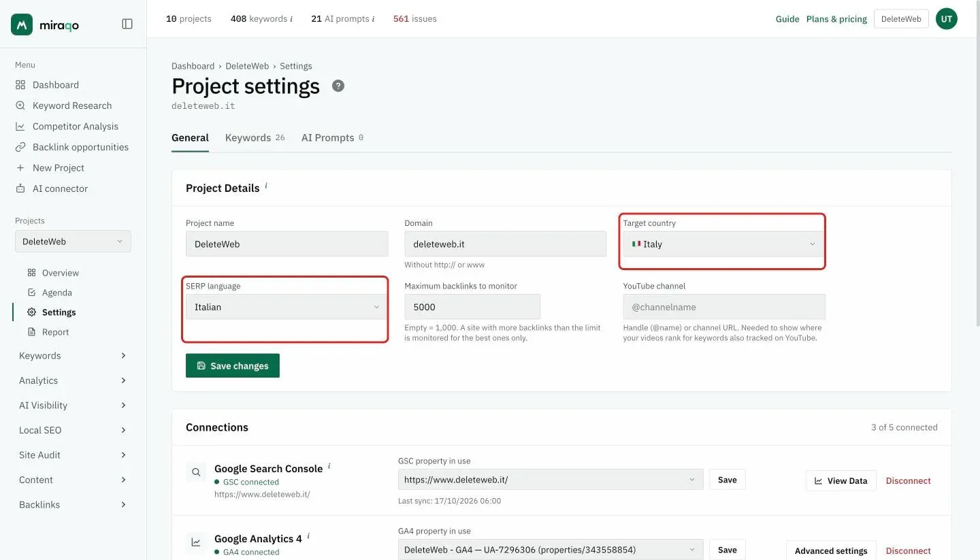
Task: Click the Competitor Analysis chart icon
Action: pos(20,127)
